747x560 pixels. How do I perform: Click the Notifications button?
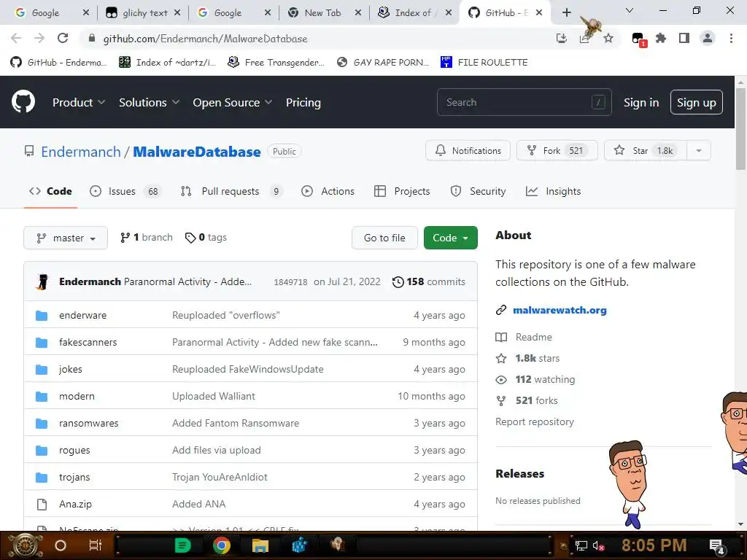pyautogui.click(x=468, y=150)
